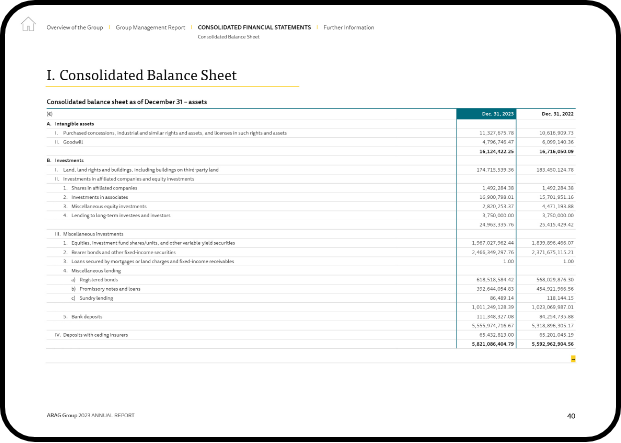This screenshot has height=443, width=621.
Task: Click the 'Dec. 31, 2023' column header
Action: (x=486, y=114)
